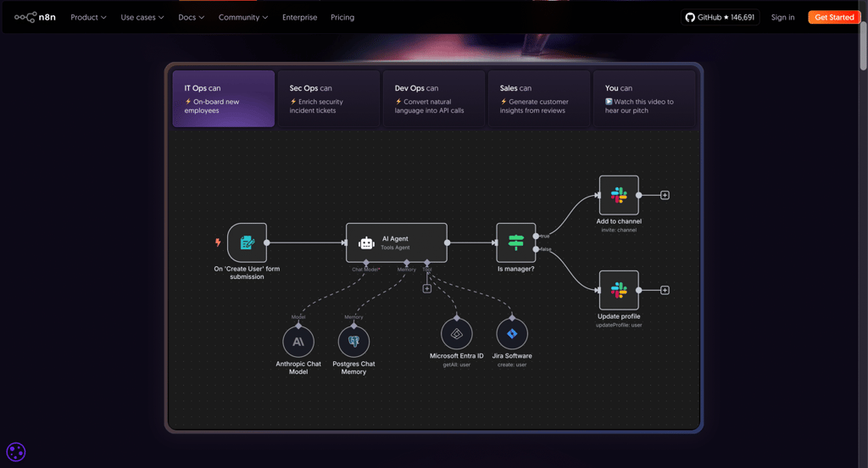This screenshot has width=868, height=468.
Task: Open the Community dropdown menu
Action: pyautogui.click(x=243, y=17)
